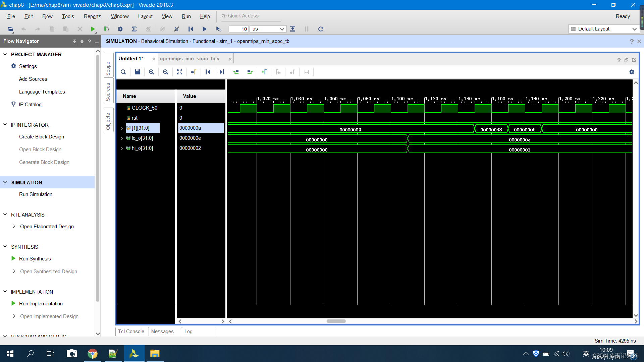644x362 pixels.
Task: Click Relaunch Simulation icon
Action: point(321,29)
